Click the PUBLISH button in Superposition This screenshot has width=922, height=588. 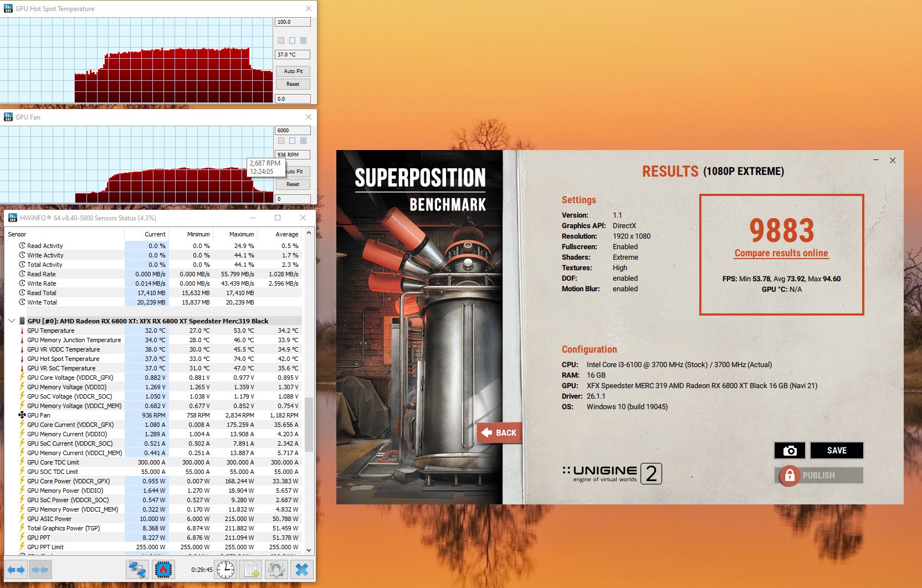click(x=819, y=476)
